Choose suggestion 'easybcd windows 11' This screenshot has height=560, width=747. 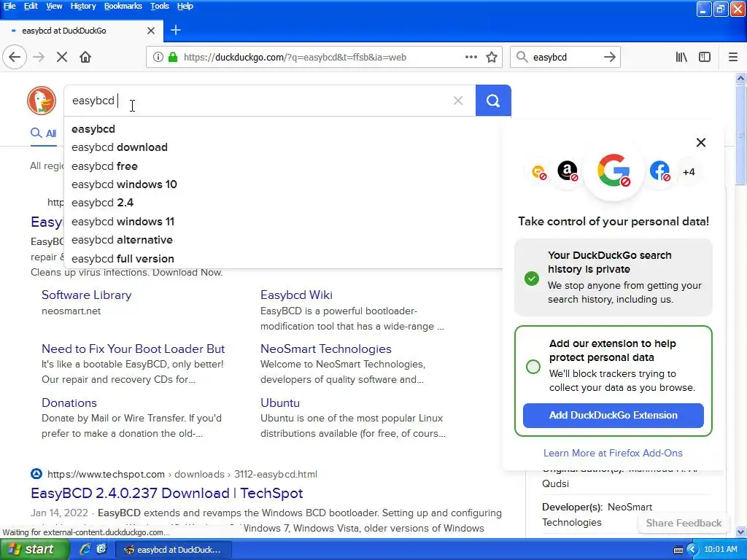pyautogui.click(x=284, y=222)
